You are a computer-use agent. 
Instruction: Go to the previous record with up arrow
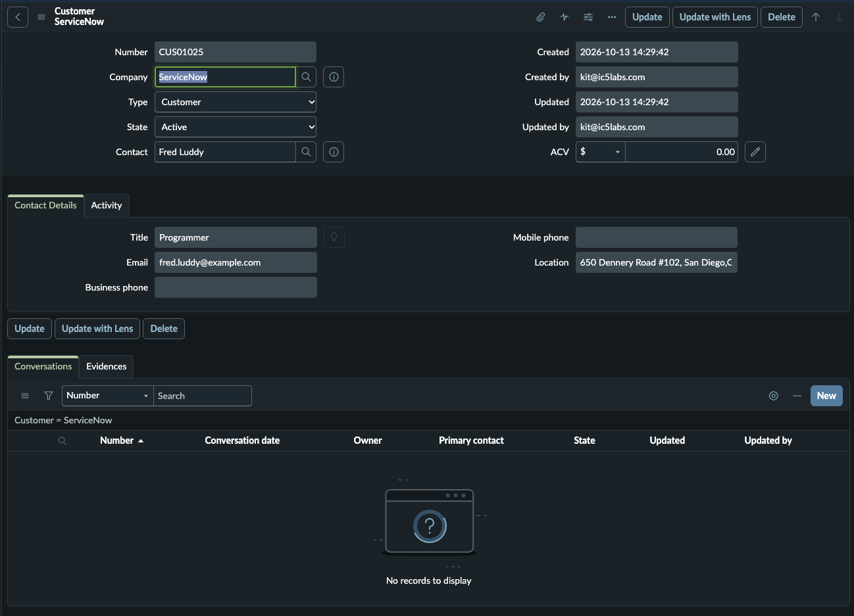click(816, 17)
